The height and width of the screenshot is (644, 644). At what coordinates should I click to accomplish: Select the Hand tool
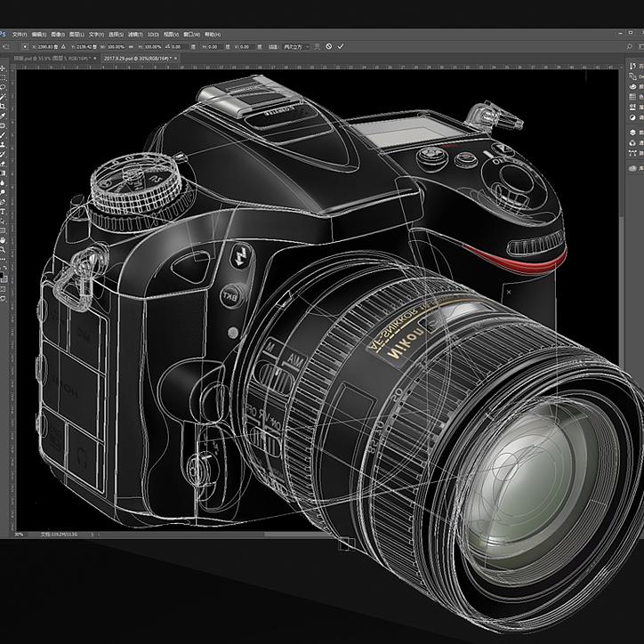4,240
